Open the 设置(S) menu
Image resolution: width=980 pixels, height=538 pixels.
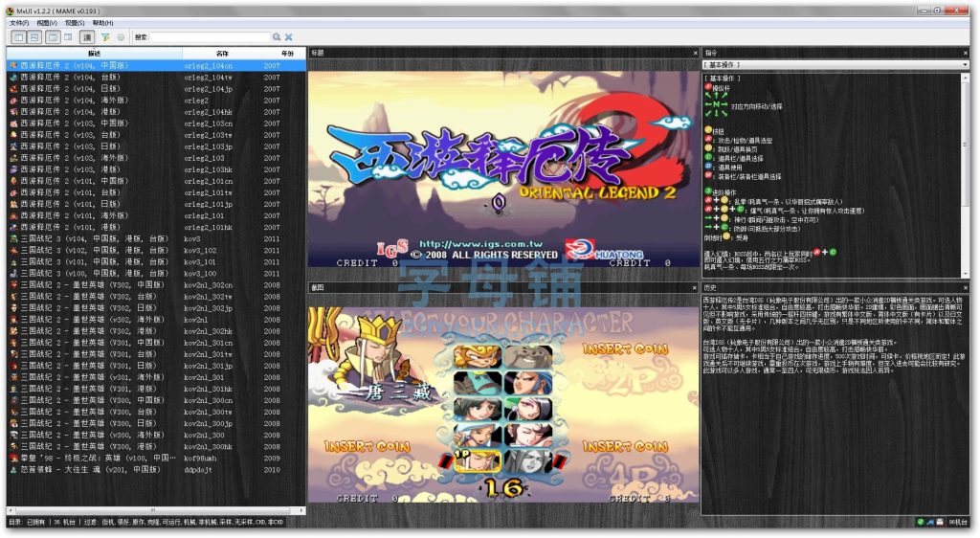75,23
